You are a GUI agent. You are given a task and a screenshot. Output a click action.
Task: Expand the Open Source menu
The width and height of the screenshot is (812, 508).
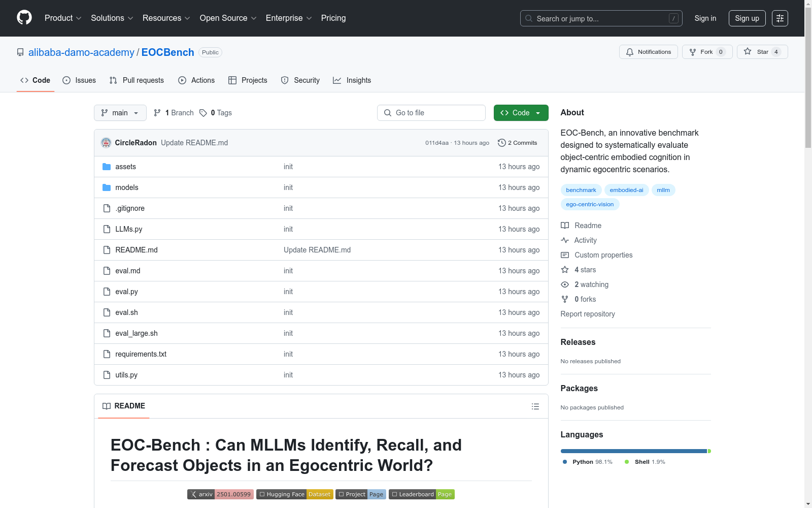click(x=228, y=18)
